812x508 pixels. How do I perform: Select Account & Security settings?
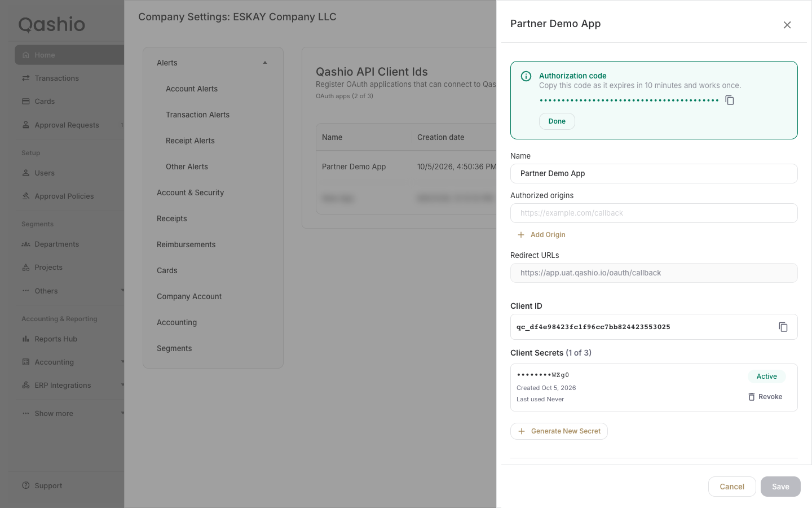[x=190, y=192]
